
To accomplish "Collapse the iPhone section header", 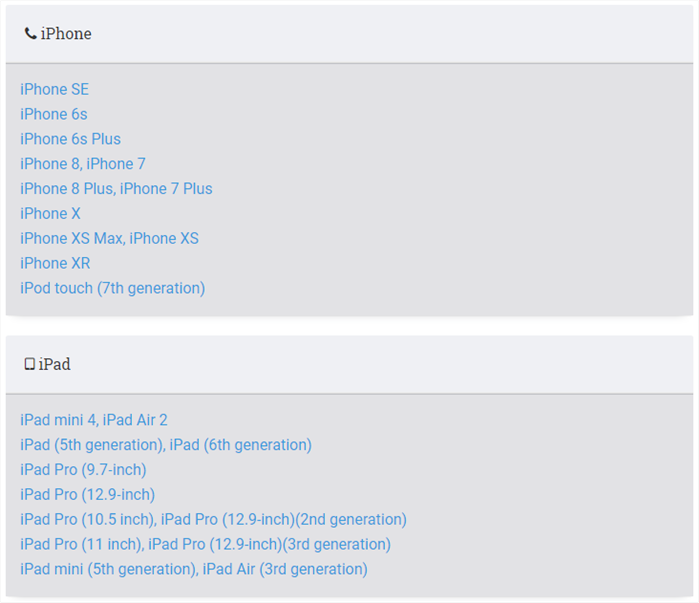I will tap(350, 34).
